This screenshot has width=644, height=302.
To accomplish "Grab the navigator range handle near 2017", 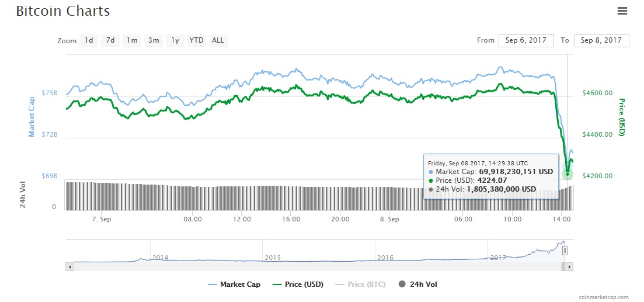I will (565, 250).
